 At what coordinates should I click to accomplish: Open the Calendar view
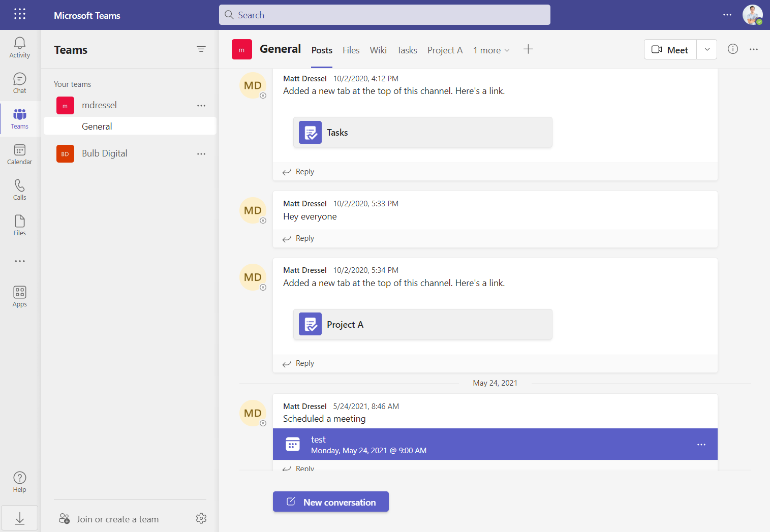tap(20, 154)
